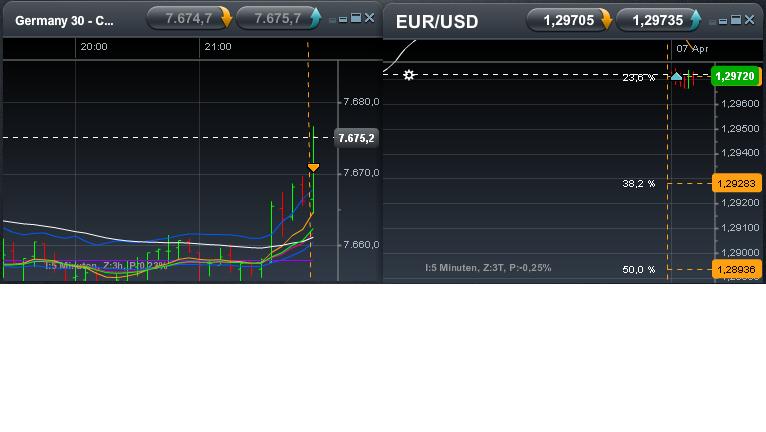Close the EUR/USD chart window
This screenshot has width=766, height=432.
coord(749,20)
